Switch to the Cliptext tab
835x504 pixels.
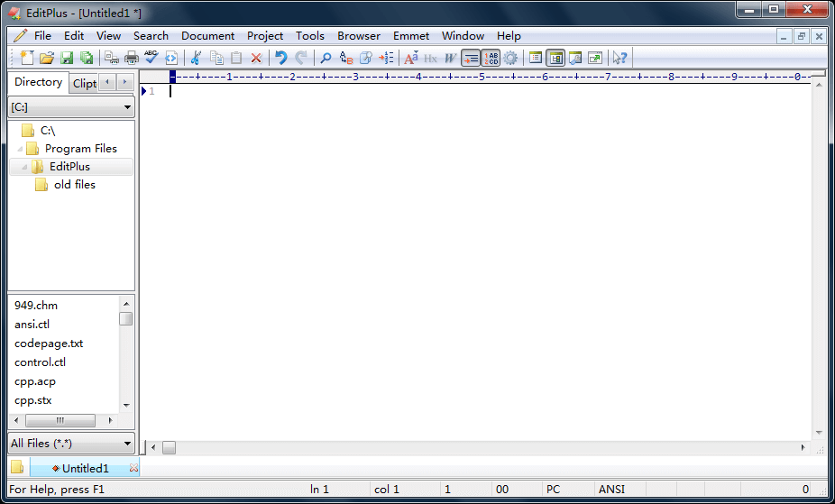pos(85,84)
